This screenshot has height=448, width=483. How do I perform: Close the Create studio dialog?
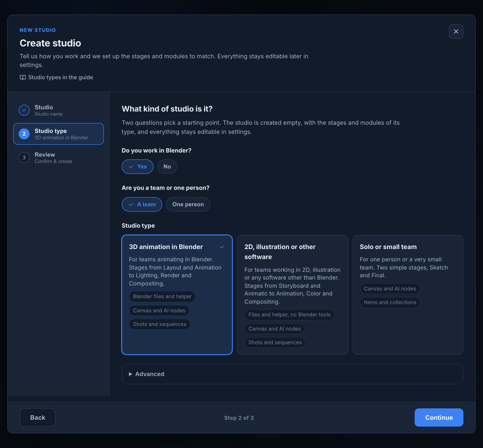(x=456, y=31)
